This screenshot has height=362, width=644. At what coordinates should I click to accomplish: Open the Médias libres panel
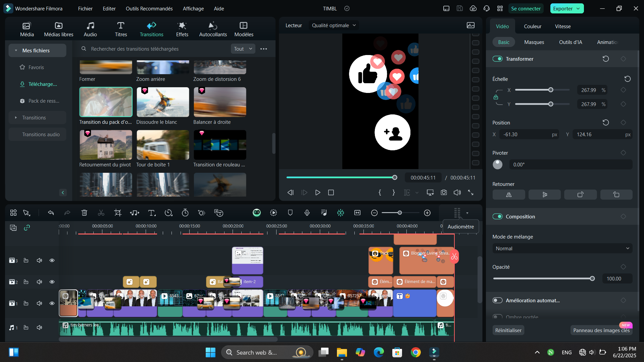click(x=59, y=30)
